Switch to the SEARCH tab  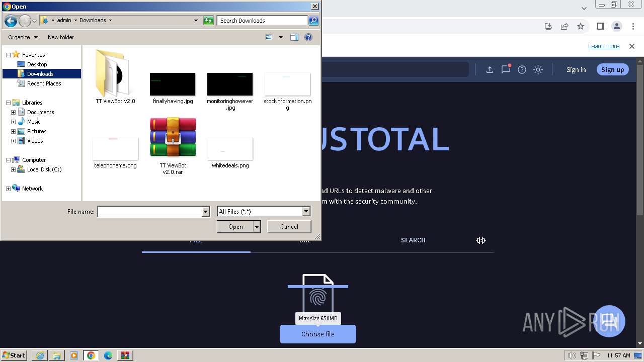[x=413, y=240]
